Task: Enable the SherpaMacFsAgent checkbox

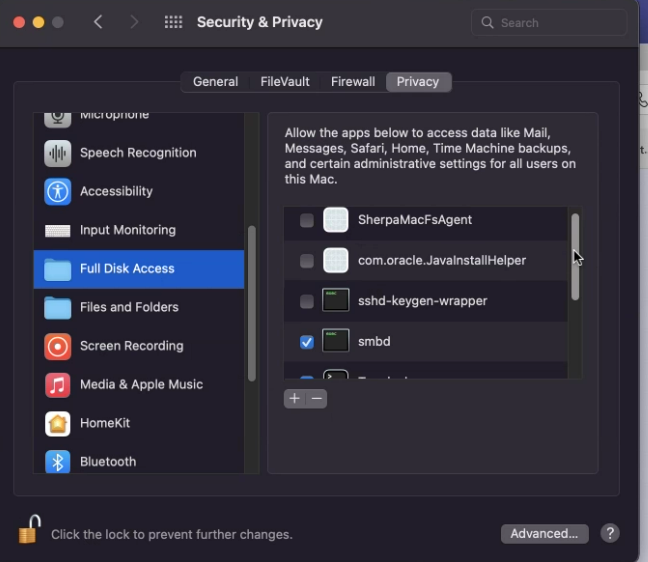Action: [307, 220]
